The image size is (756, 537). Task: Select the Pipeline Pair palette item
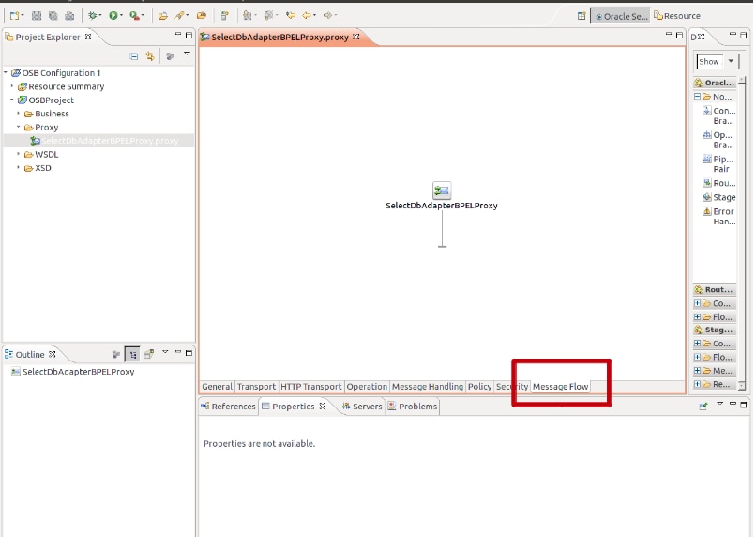pos(718,163)
